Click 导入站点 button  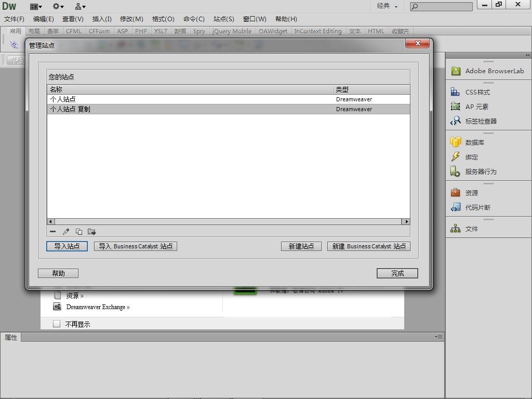point(67,246)
